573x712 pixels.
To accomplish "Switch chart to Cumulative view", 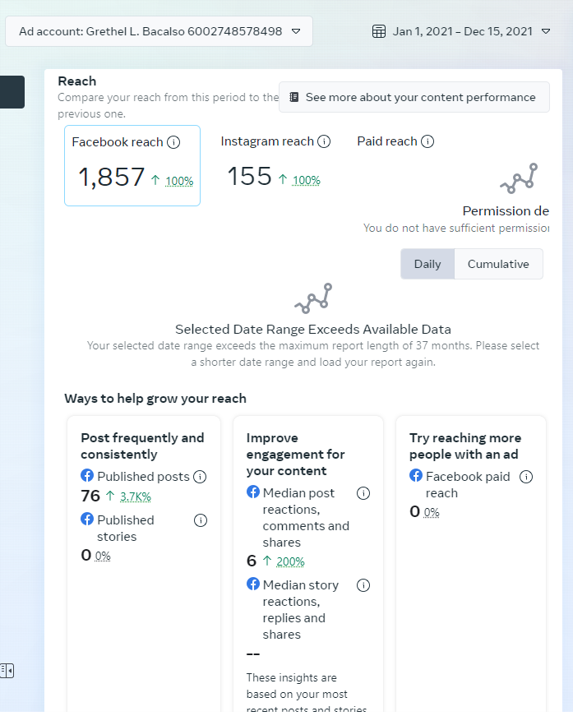I will [498, 264].
